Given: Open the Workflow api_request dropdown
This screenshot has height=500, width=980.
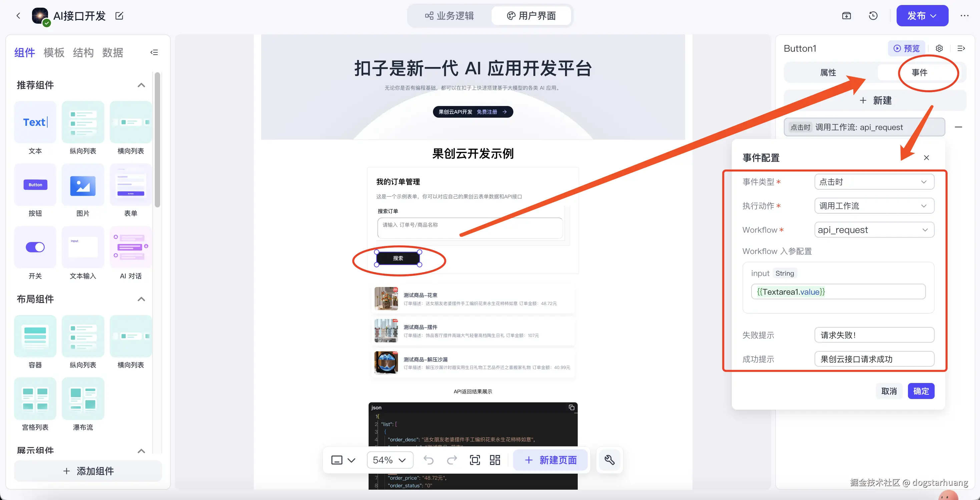Looking at the screenshot, I should click(874, 230).
